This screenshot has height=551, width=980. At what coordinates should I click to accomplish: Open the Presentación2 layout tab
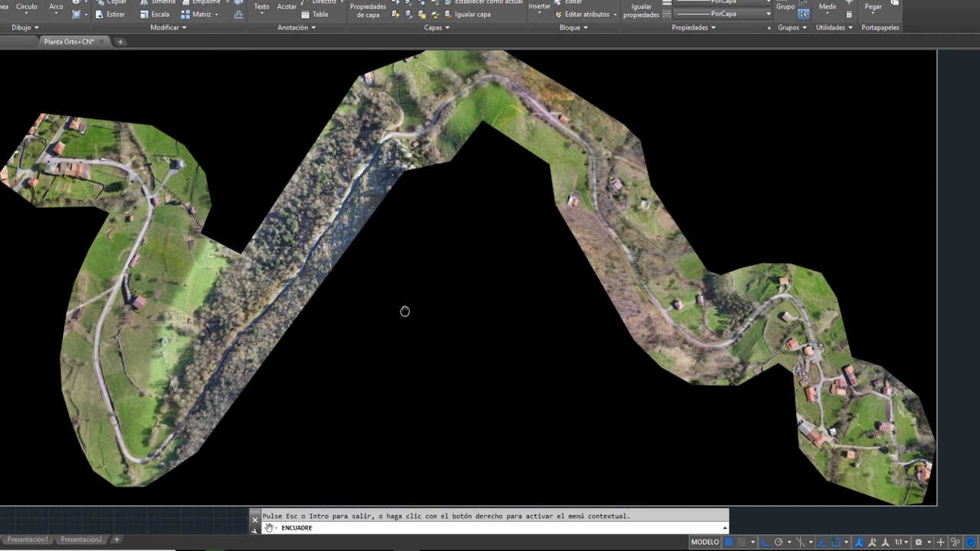pyautogui.click(x=81, y=540)
